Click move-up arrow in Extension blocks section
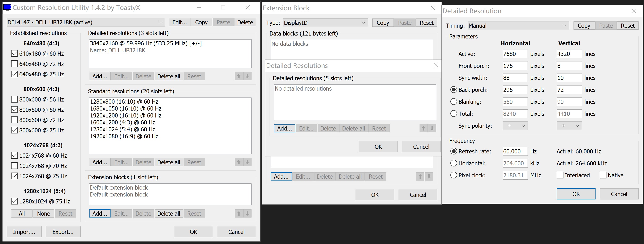 (239, 214)
